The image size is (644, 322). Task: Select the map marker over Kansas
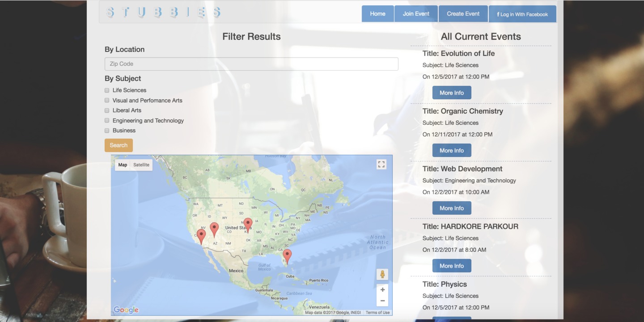[x=248, y=225]
